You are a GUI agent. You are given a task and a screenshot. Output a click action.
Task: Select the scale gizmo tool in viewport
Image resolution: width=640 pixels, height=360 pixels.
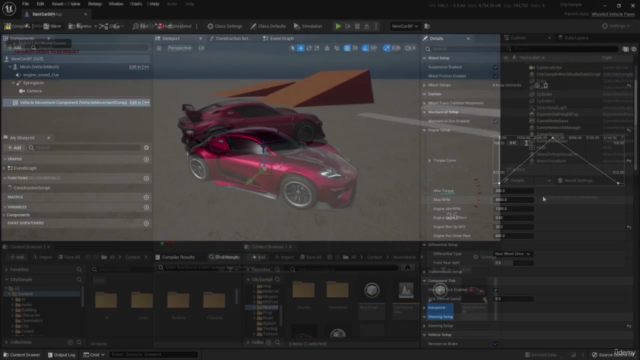click(x=317, y=48)
